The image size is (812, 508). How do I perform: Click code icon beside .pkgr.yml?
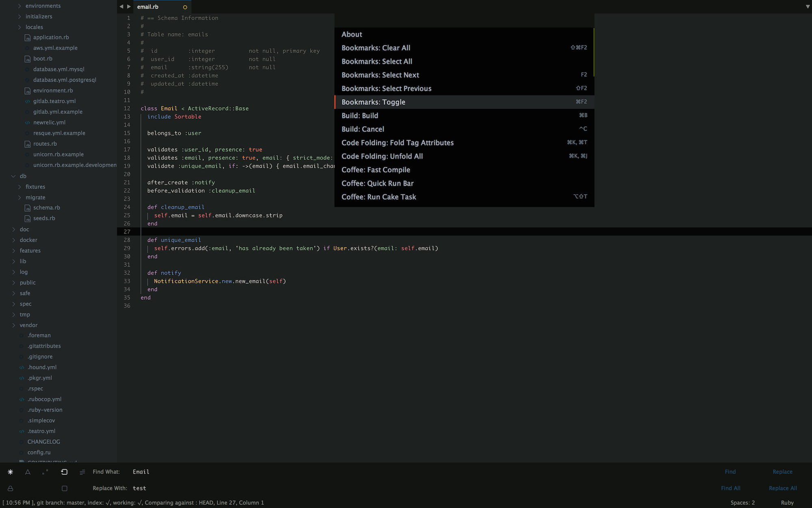22,378
